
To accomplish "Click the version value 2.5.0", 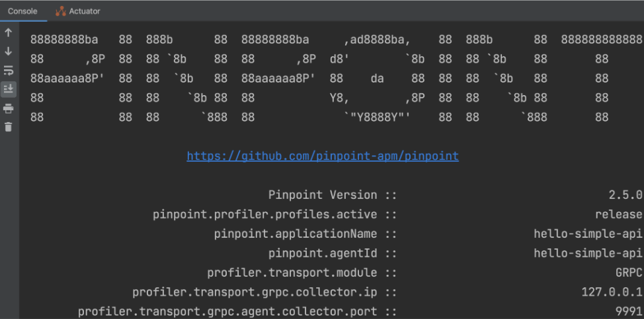I will [x=625, y=195].
